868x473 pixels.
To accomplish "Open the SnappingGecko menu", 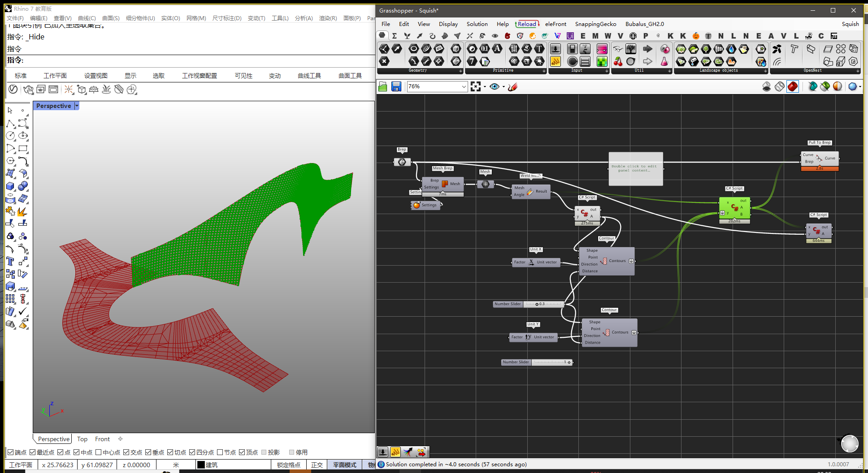I will tap(595, 24).
